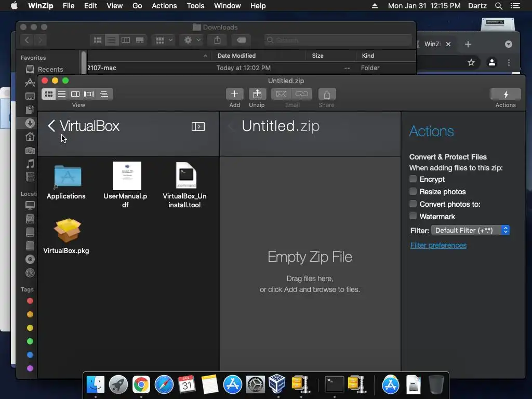Switch WinZip to list view
The width and height of the screenshot is (532, 399).
click(x=62, y=94)
